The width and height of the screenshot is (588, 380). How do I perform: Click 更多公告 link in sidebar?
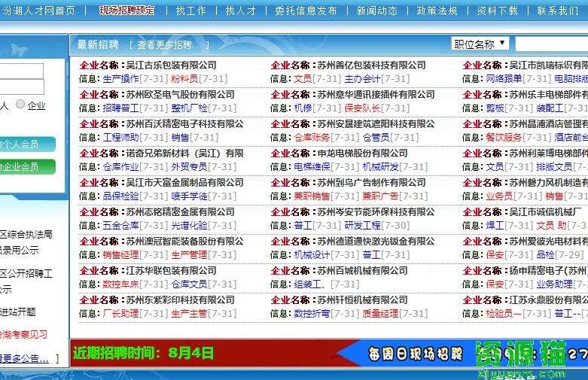(x=24, y=359)
